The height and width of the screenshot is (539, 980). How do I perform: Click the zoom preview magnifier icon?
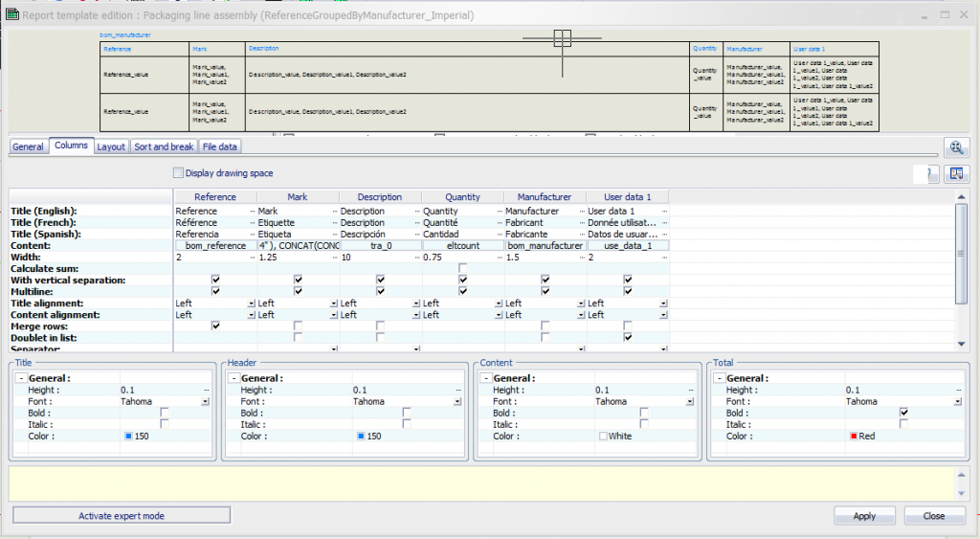[x=955, y=147]
